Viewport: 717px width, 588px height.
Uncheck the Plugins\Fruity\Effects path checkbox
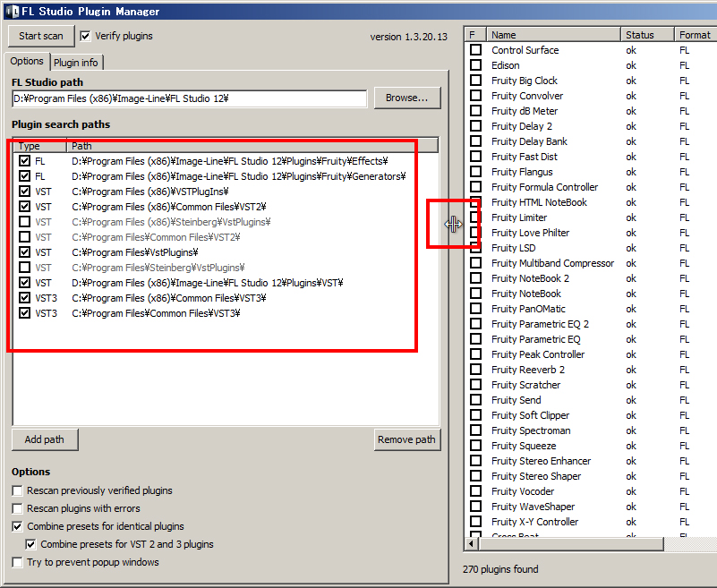25,161
